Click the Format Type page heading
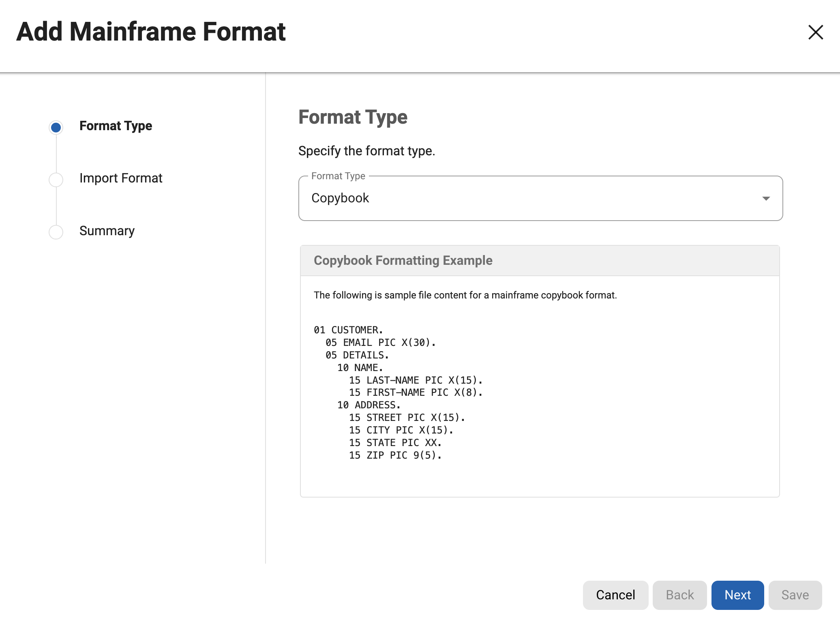Viewport: 840px width, 618px height. 353,117
